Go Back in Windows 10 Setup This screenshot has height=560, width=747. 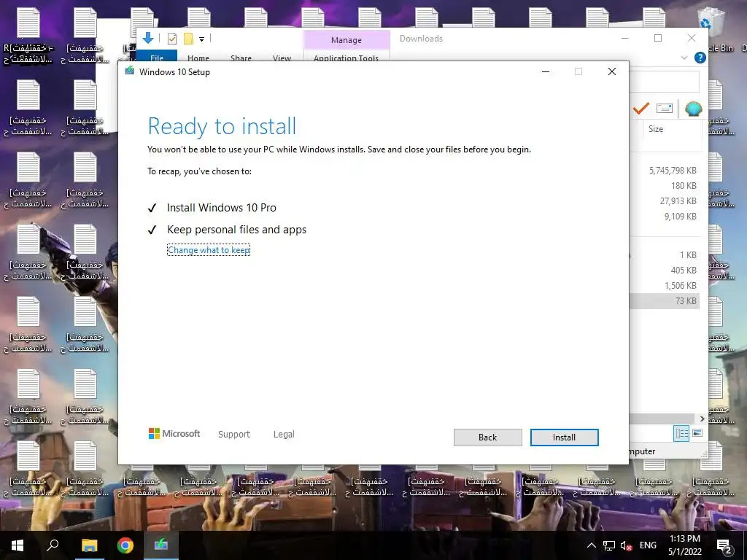487,437
